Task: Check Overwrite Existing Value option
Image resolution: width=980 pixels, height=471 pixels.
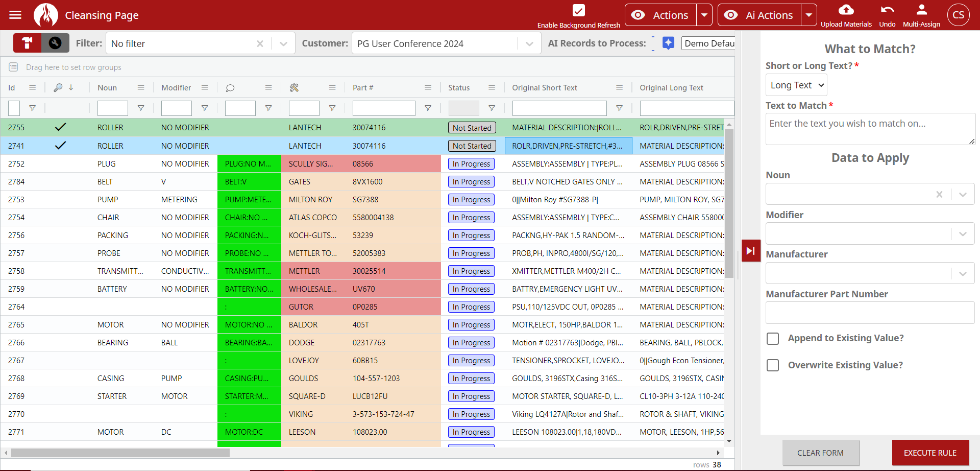Action: [x=773, y=365]
